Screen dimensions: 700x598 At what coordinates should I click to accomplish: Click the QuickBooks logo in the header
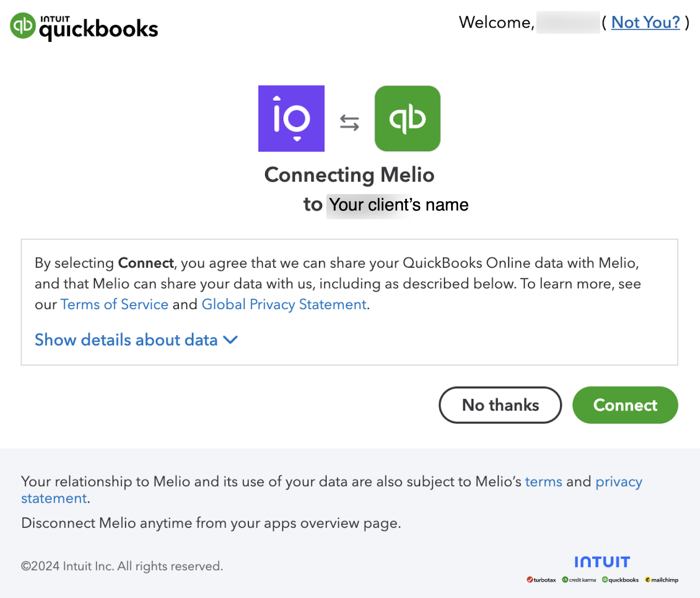pyautogui.click(x=84, y=27)
